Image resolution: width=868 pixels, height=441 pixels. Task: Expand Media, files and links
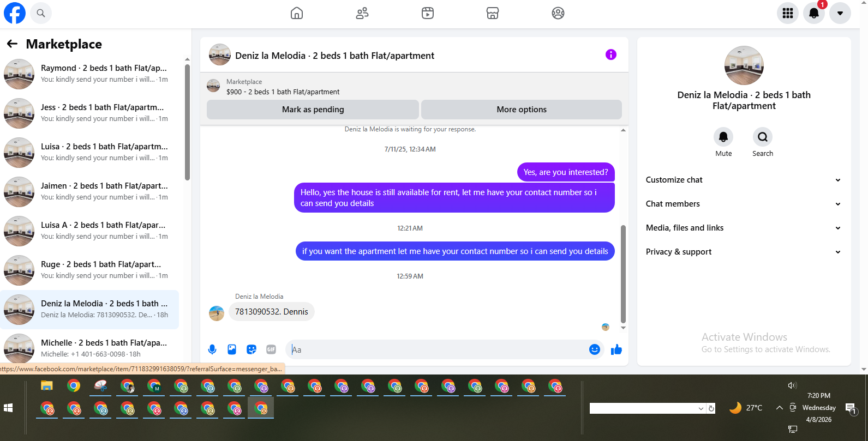click(744, 228)
